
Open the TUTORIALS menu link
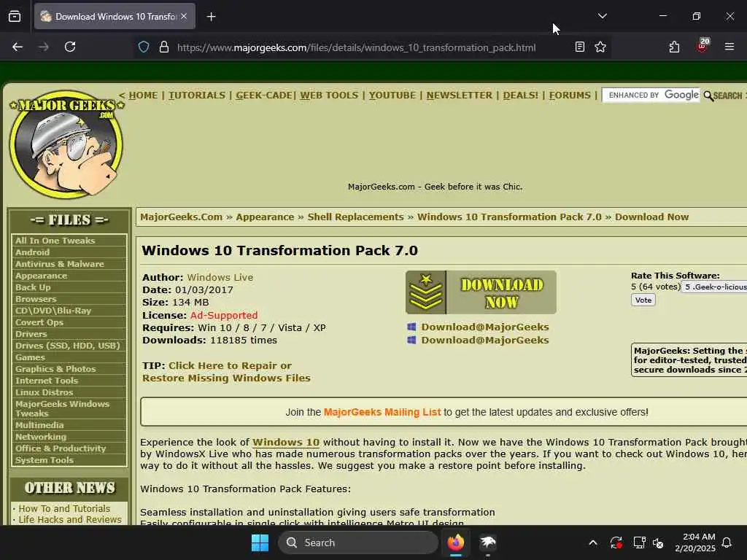(x=197, y=96)
